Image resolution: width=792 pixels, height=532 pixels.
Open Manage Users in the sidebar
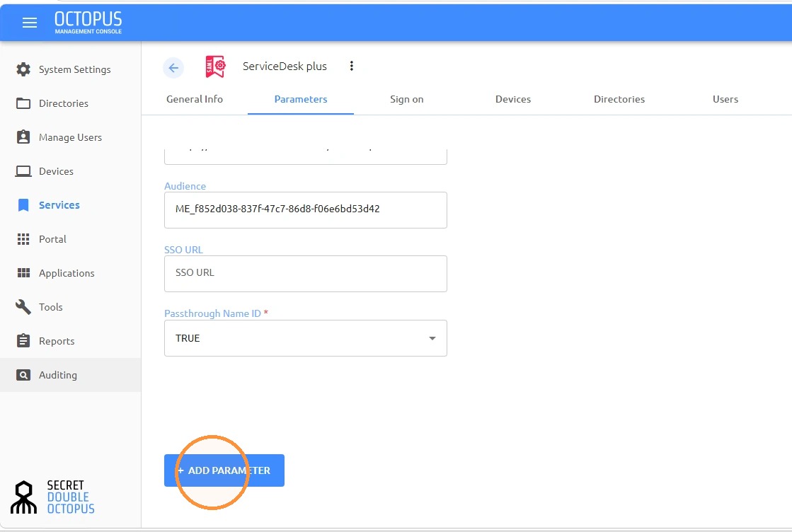click(71, 137)
